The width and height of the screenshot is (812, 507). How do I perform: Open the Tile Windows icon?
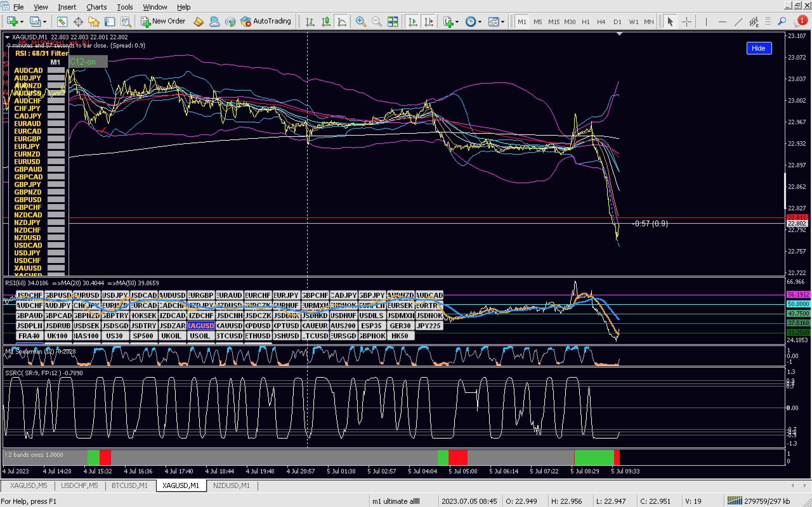392,22
